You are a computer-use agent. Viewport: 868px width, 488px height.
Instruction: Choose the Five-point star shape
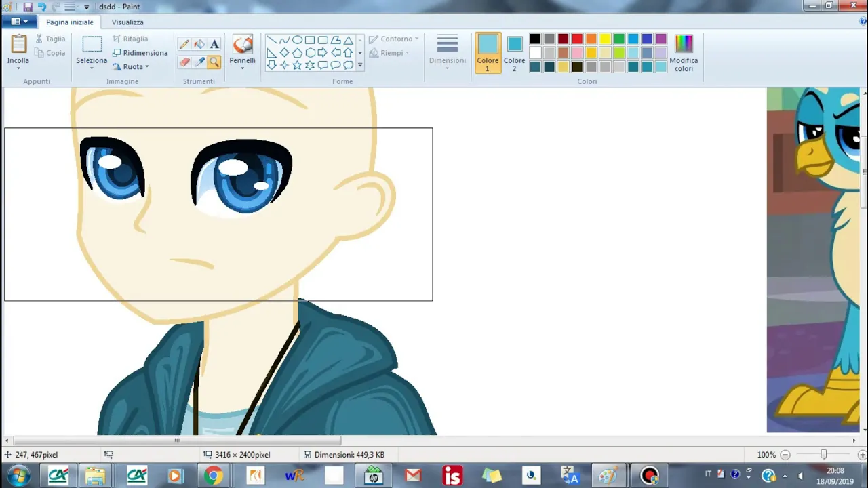coord(297,65)
